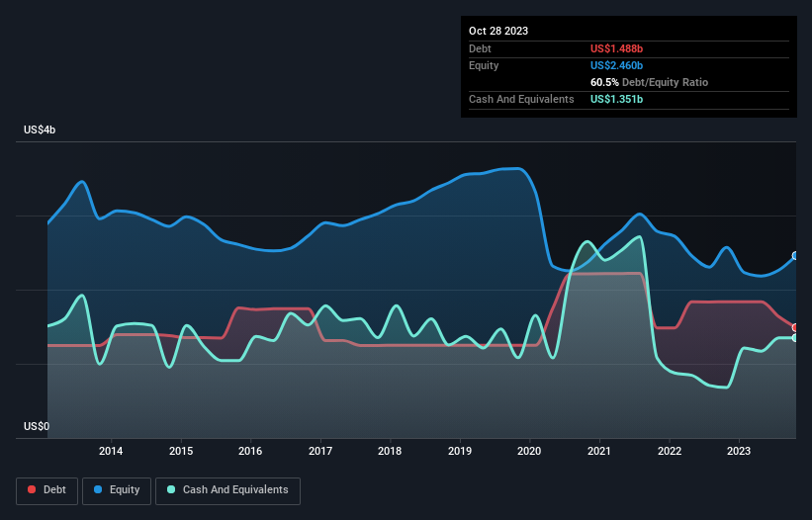The image size is (812, 520).
Task: Click the teal Cash And Equivalents legend dot
Action: [171, 489]
